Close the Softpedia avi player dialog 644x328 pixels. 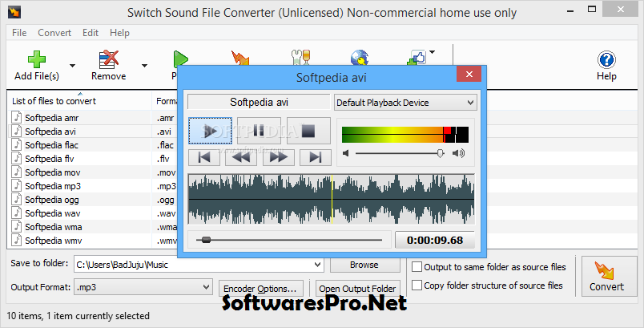coord(469,75)
